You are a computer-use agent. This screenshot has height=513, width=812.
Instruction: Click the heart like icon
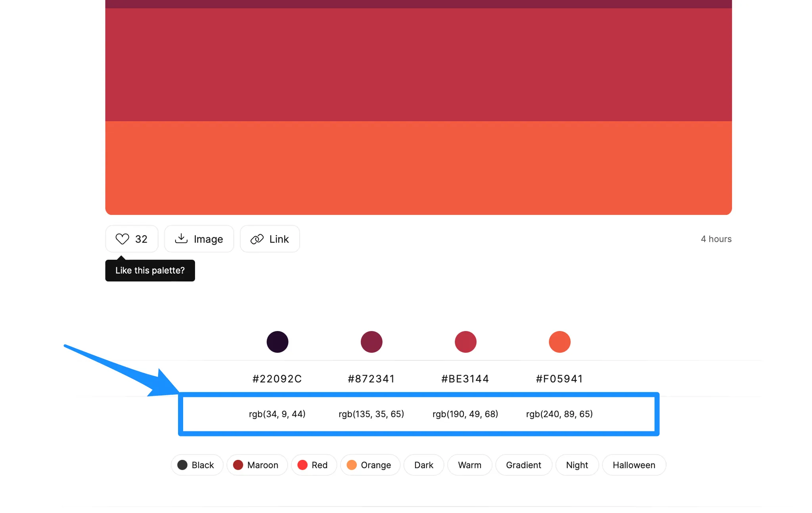tap(122, 239)
